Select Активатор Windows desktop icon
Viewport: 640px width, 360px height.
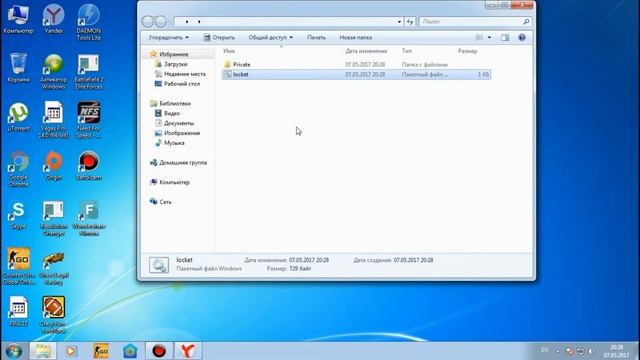(x=53, y=71)
